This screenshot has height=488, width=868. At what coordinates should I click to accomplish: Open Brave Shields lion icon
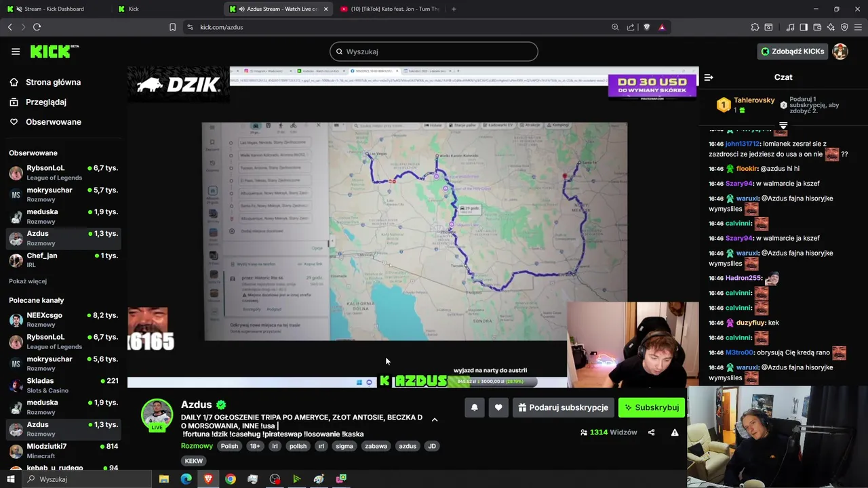pyautogui.click(x=646, y=27)
